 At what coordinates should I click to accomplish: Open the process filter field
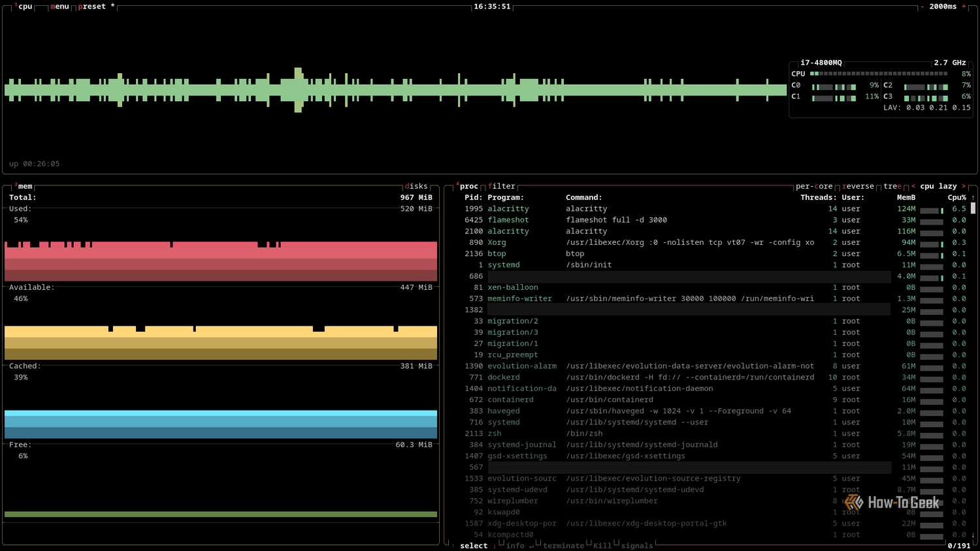(x=502, y=187)
